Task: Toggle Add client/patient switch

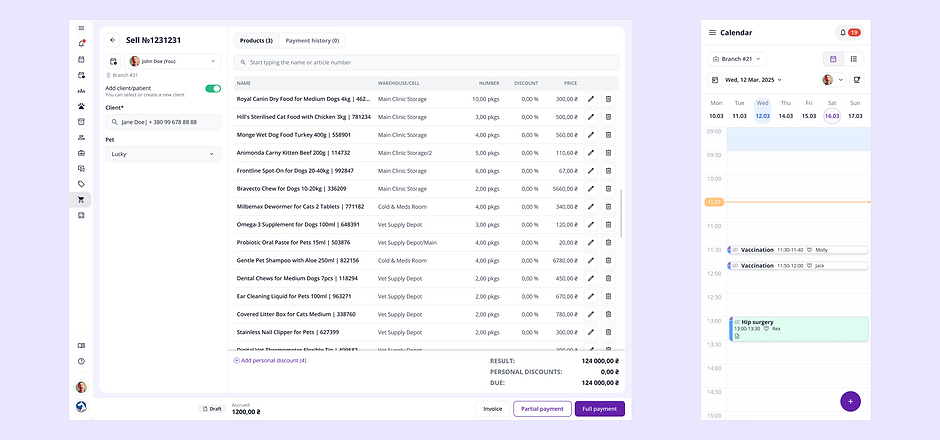Action: pos(213,89)
